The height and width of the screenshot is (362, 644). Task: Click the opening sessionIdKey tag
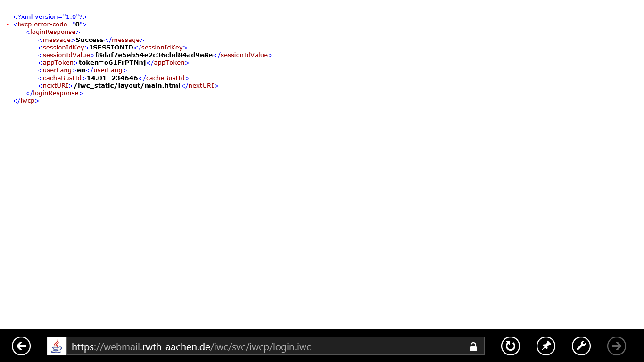pyautogui.click(x=64, y=48)
